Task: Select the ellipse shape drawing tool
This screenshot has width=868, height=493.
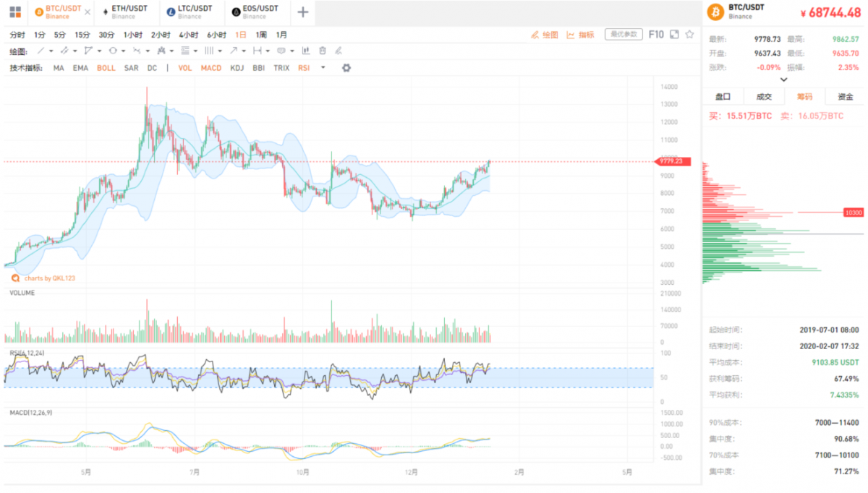Action: [112, 51]
